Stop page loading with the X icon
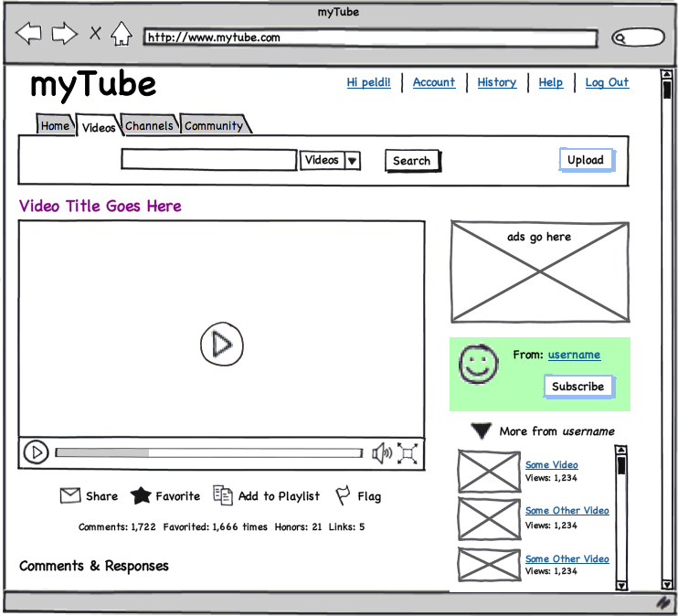This screenshot has height=616, width=678. [96, 33]
